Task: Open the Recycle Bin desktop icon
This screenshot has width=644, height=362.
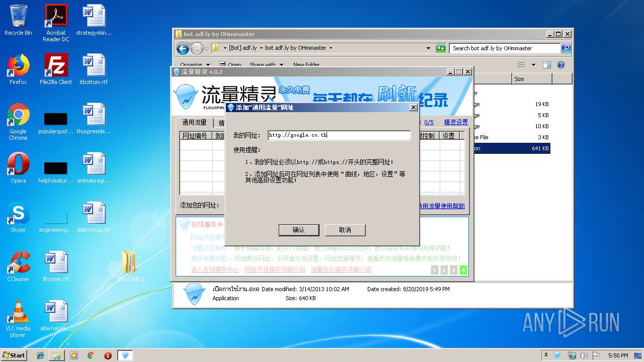Action: (x=18, y=21)
